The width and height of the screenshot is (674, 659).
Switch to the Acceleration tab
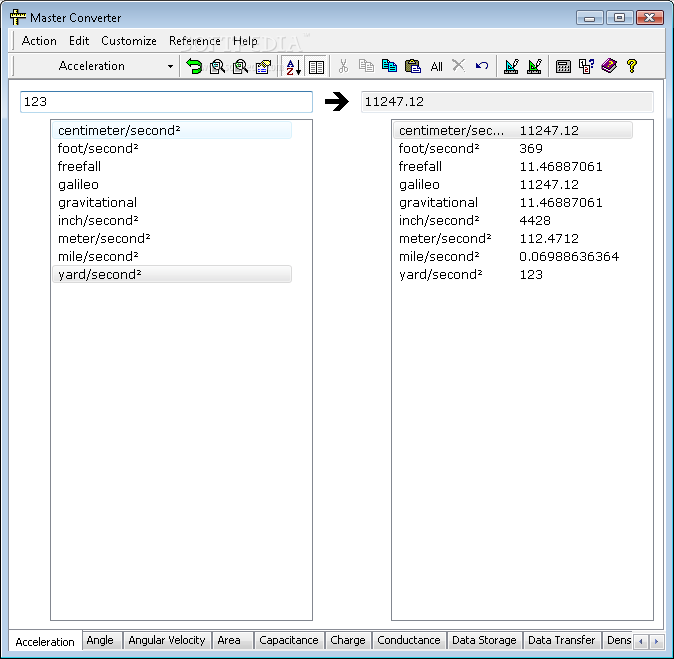[x=45, y=641]
